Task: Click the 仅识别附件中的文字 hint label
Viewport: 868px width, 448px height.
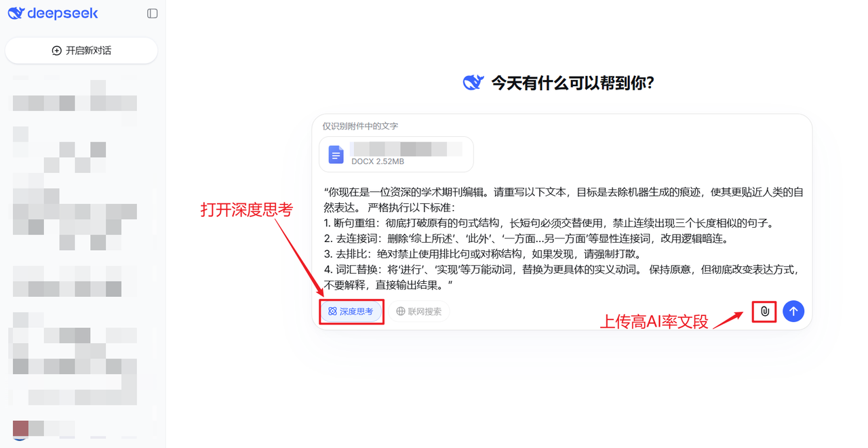Action: [x=360, y=126]
